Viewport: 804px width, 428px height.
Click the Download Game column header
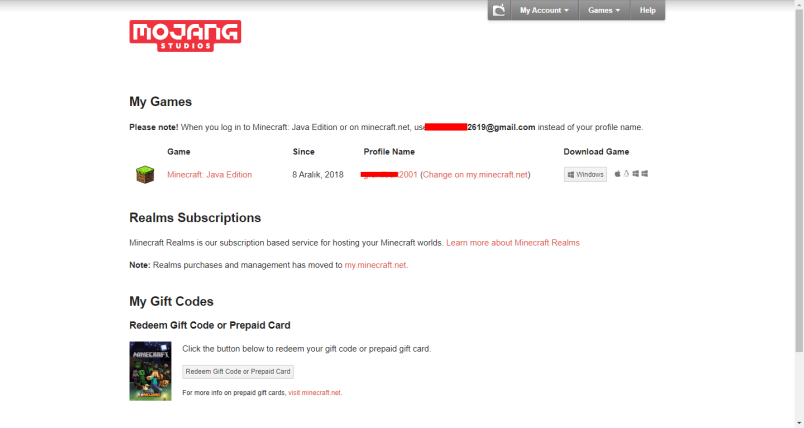click(596, 152)
